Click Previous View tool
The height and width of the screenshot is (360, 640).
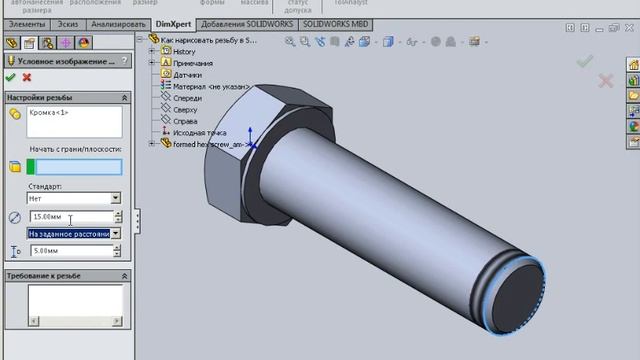tap(320, 42)
